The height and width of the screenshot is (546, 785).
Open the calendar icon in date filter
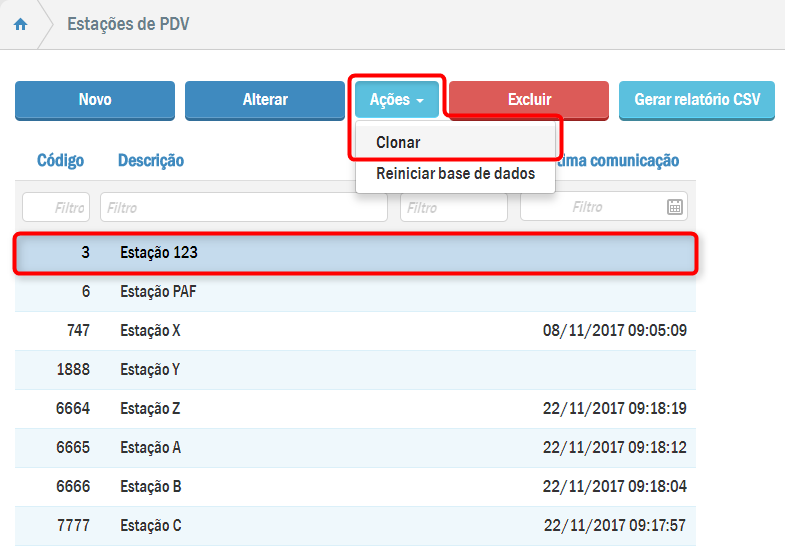(674, 207)
